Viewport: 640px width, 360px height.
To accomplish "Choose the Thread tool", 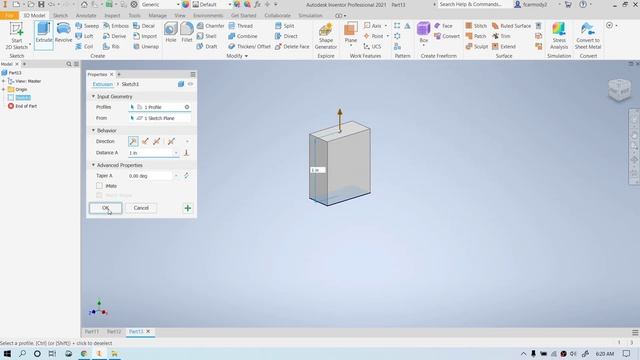I will pos(241,26).
